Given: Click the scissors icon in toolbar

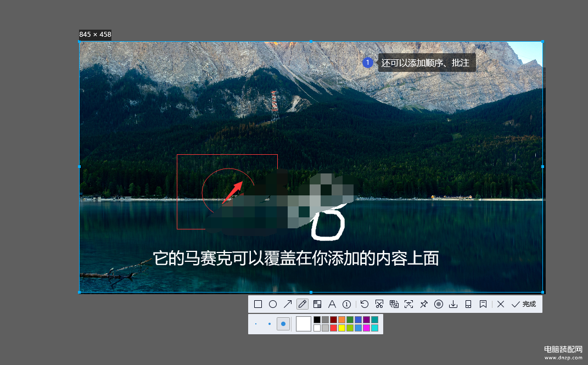Looking at the screenshot, I should click(x=379, y=304).
